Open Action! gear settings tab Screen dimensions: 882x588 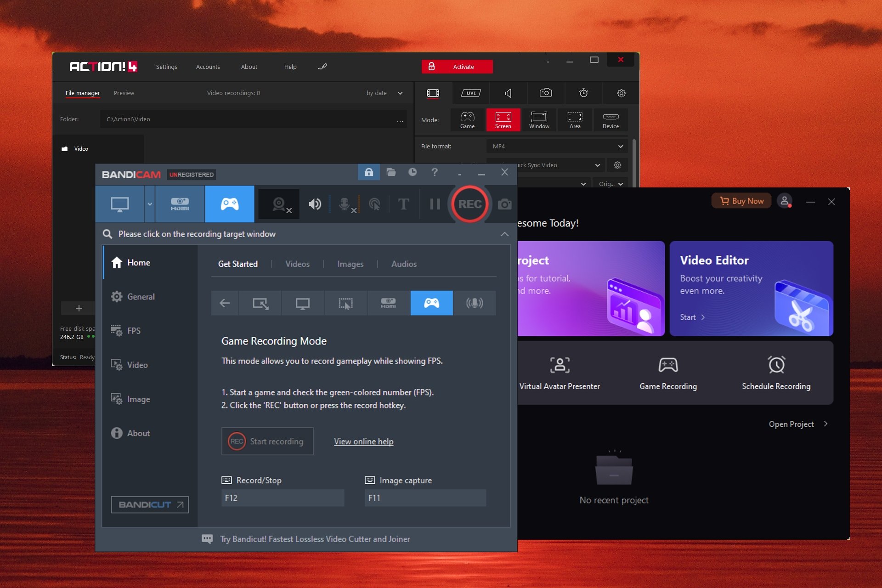tap(621, 93)
